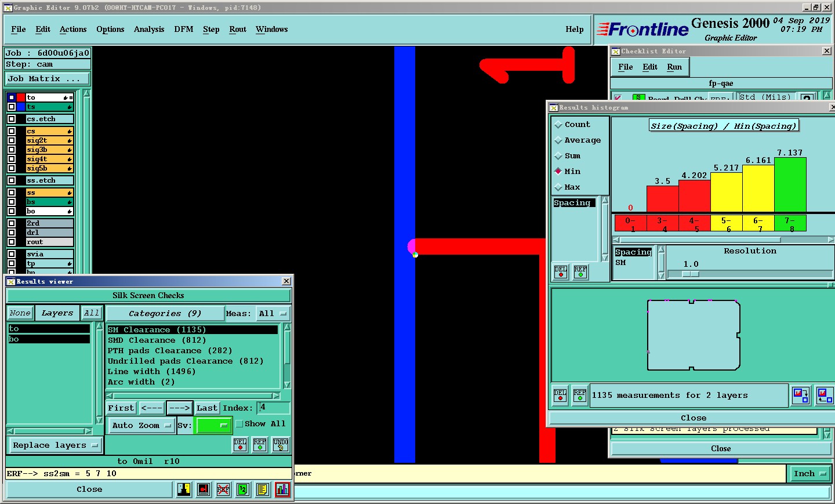Viewport: 835px width, 504px height.
Task: Click the red color box of layer 'to'
Action: (21, 97)
